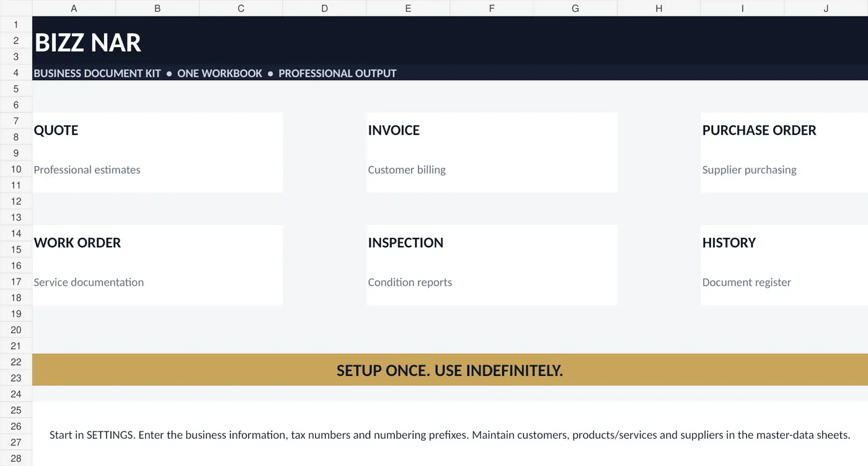The width and height of the screenshot is (868, 466).
Task: Select column H header
Action: [659, 8]
